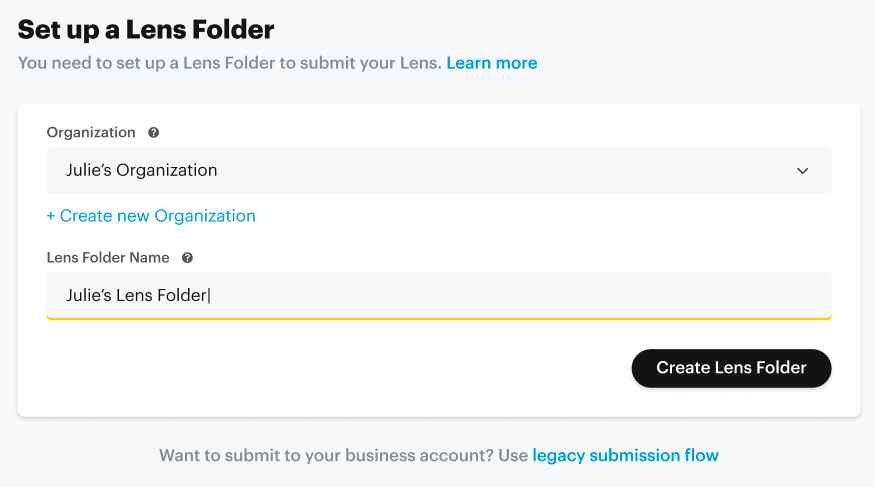Click "+ Create new Organization" link
The image size is (875, 487).
[x=151, y=216]
